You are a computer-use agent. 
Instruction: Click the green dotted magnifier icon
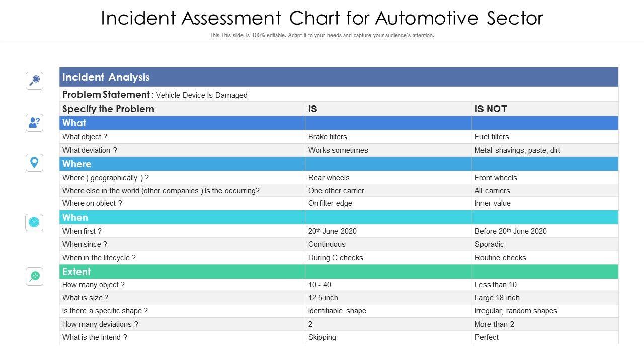pos(35,276)
